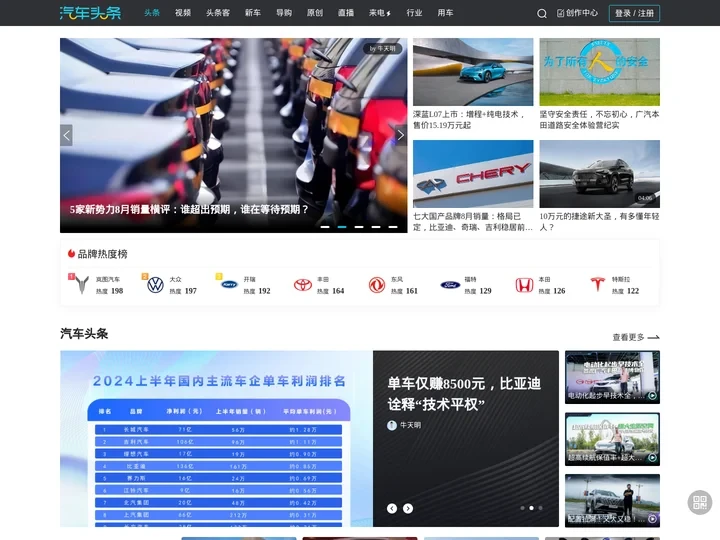Image resolution: width=720 pixels, height=540 pixels.
Task: Select first dot of 汽车头条 carousel
Action: click(x=522, y=508)
